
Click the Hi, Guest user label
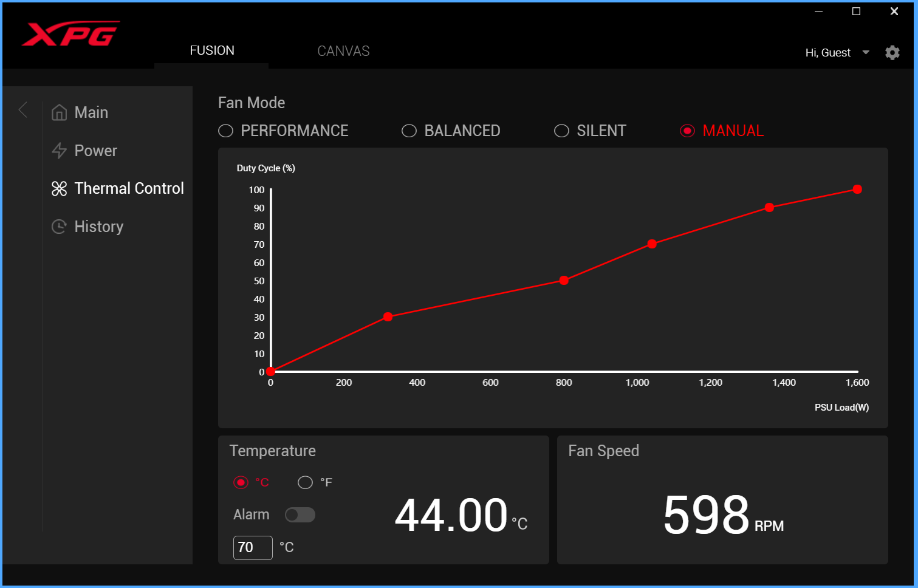click(827, 53)
